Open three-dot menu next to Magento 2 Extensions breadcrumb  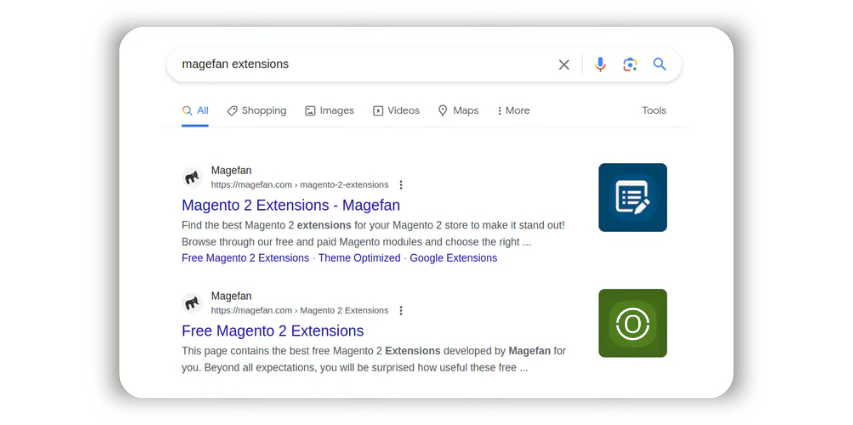401,311
